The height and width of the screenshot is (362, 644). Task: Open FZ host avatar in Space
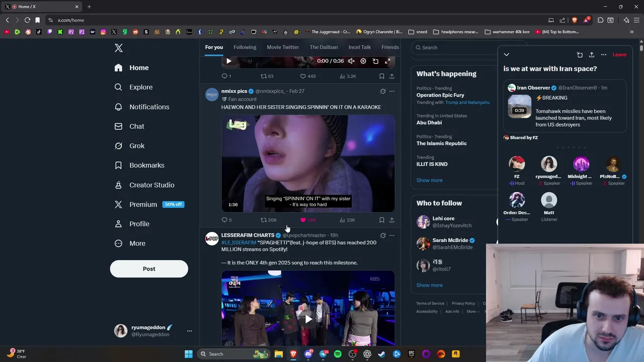click(x=517, y=164)
